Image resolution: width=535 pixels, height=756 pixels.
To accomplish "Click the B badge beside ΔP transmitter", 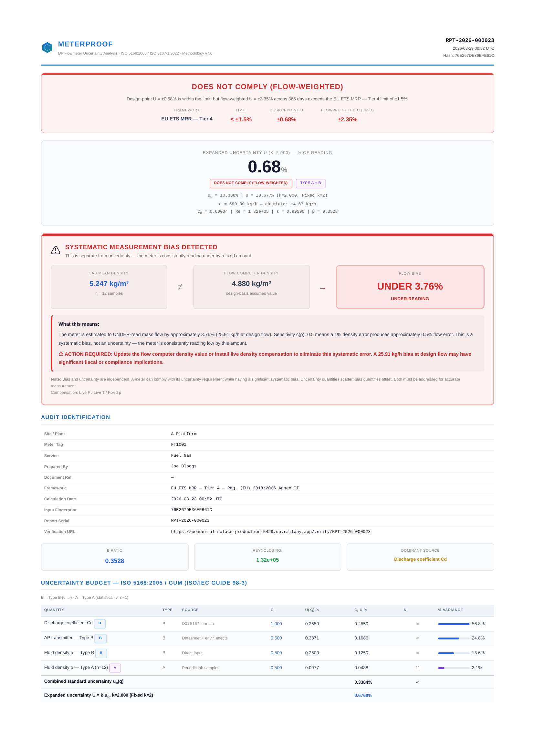I will point(100,638).
